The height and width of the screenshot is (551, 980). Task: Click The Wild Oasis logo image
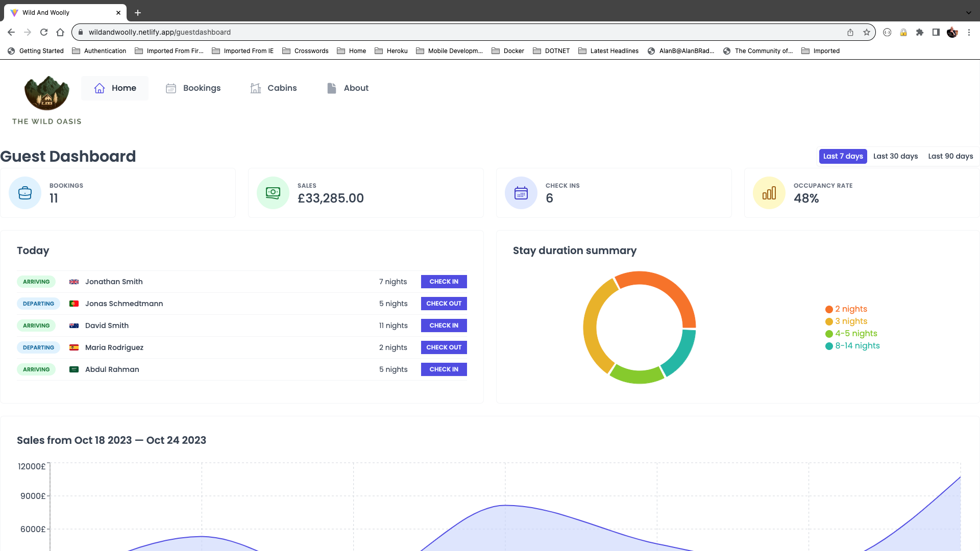[47, 93]
